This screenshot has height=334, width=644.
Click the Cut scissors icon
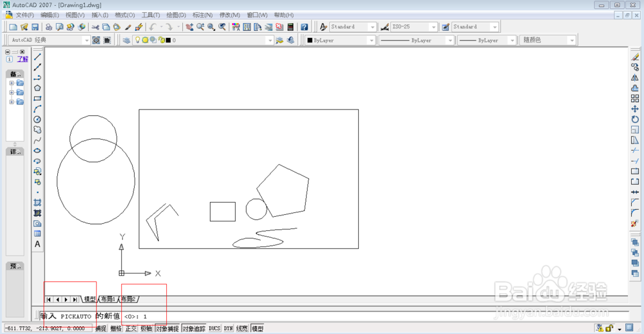[x=95, y=27]
